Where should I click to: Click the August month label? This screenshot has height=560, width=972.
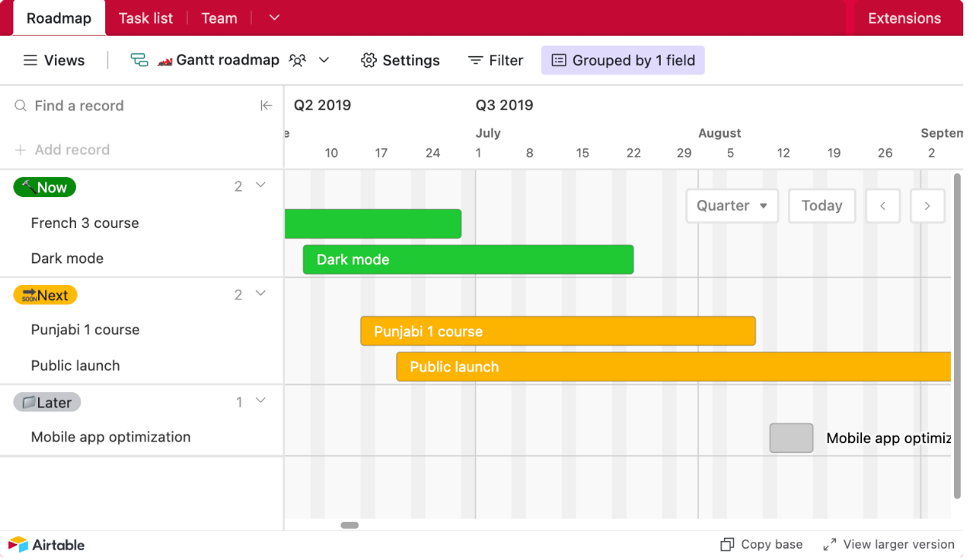click(719, 133)
